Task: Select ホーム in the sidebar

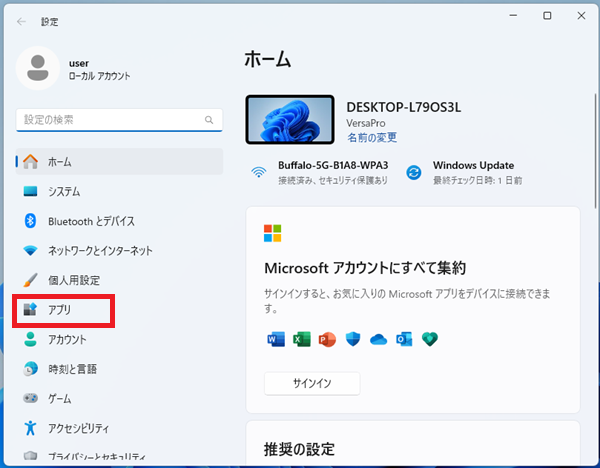Action: 119,161
